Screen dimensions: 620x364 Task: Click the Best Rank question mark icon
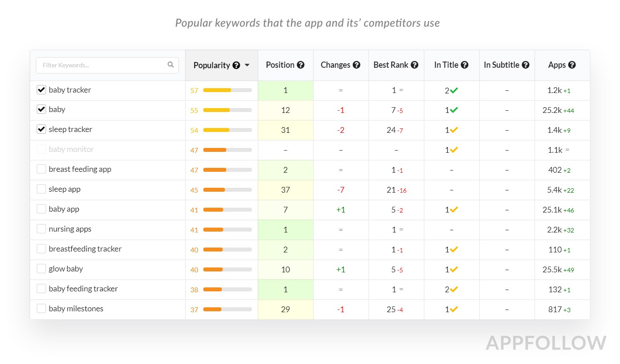[415, 65]
